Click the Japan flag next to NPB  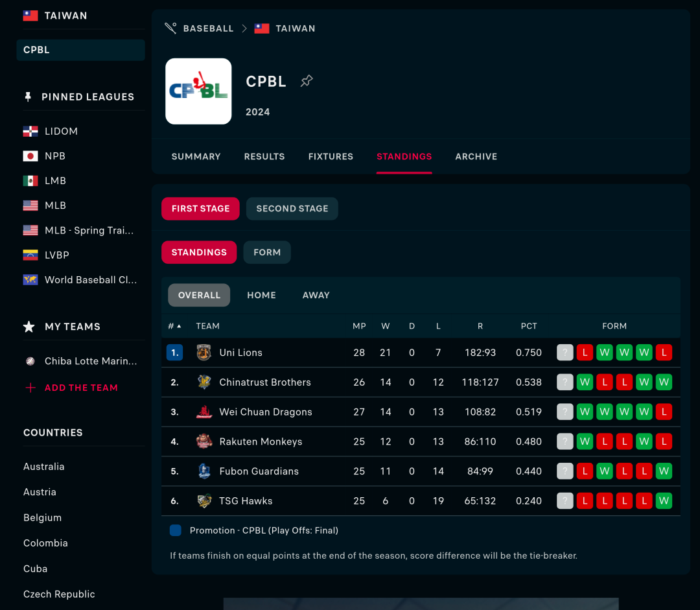pos(30,156)
